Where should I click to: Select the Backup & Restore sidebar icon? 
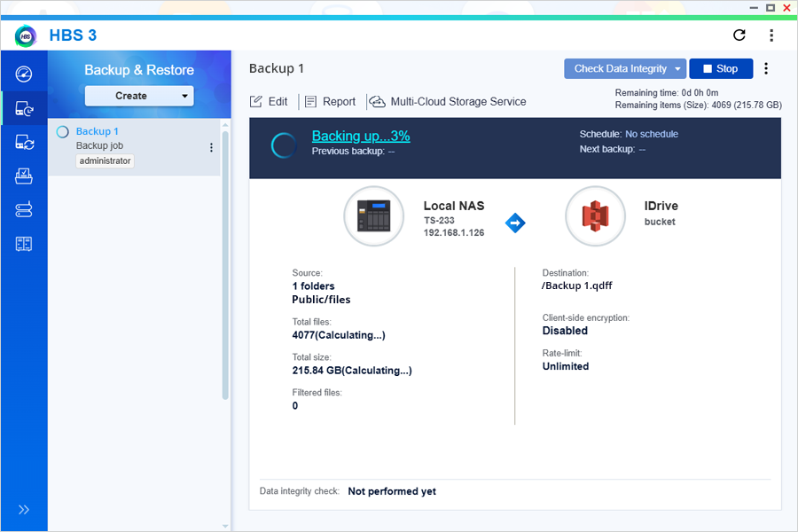[x=24, y=108]
